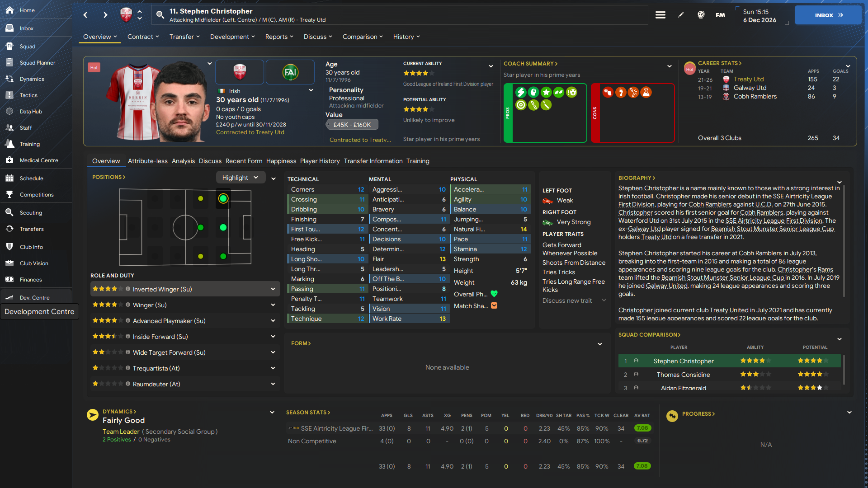Expand the Inverted Winger role dropdown
This screenshot has height=488, width=868.
click(273, 289)
